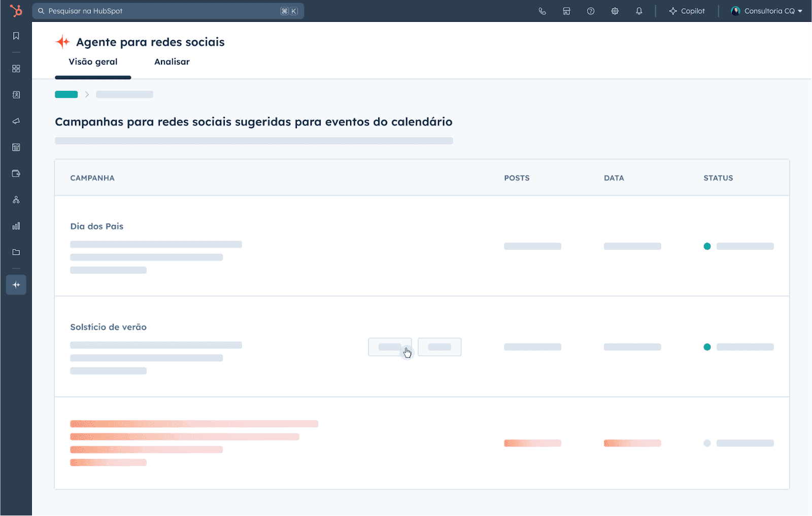Click the POSTS column header
Viewport: 812px width, 516px height.
click(517, 178)
